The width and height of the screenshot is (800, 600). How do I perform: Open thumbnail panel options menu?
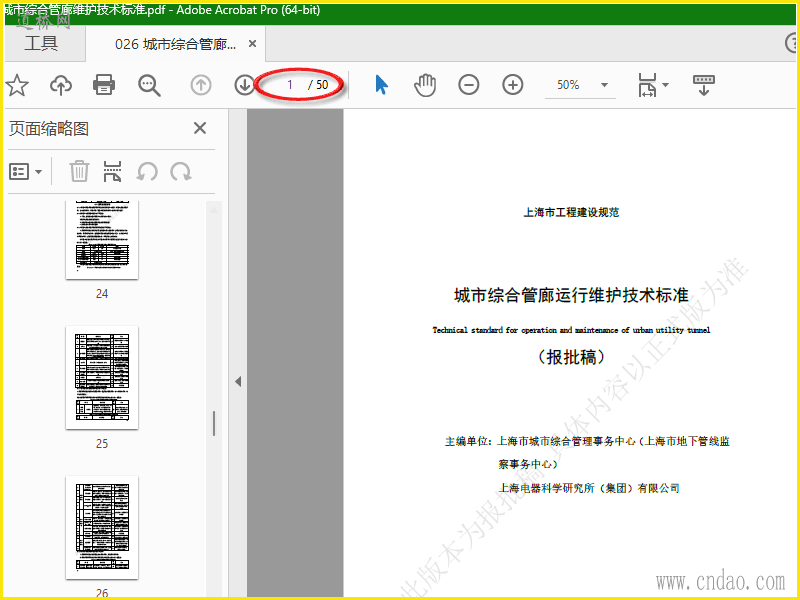(x=25, y=171)
